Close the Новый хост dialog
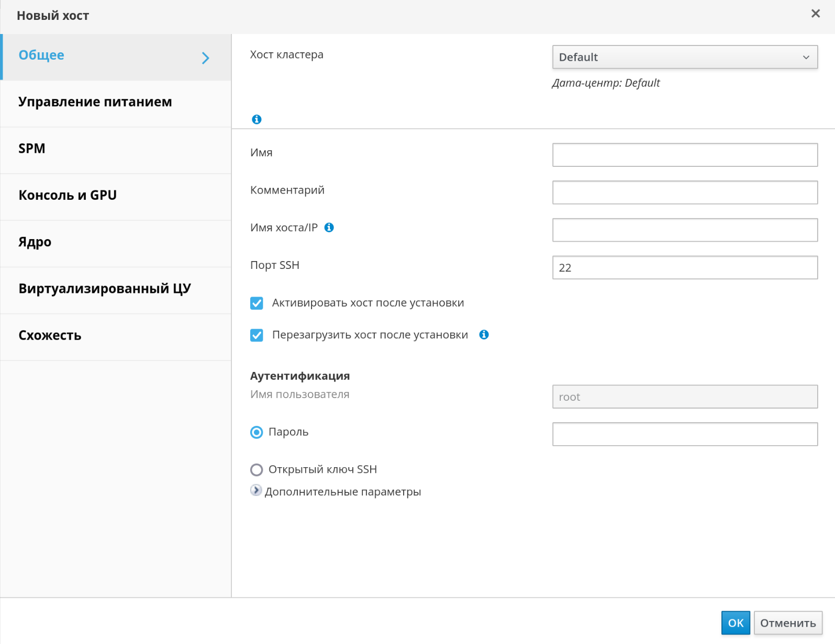Screen dimensions: 835x644 coord(815,14)
